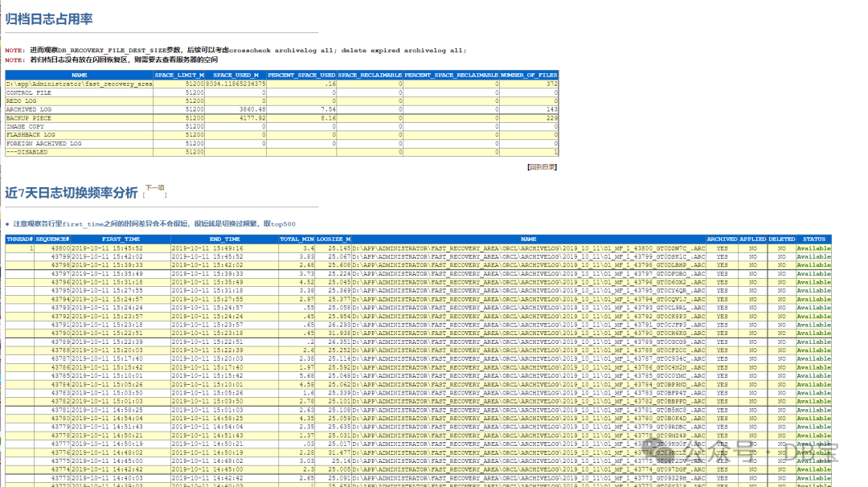The height and width of the screenshot is (487, 868).
Task: Click the END_TIME column header
Action: [225, 239]
